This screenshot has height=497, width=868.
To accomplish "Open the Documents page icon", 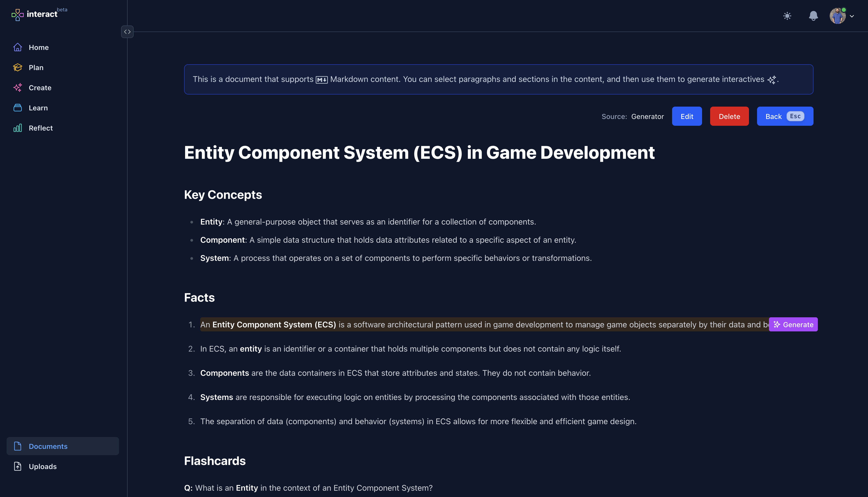I will coord(17,446).
